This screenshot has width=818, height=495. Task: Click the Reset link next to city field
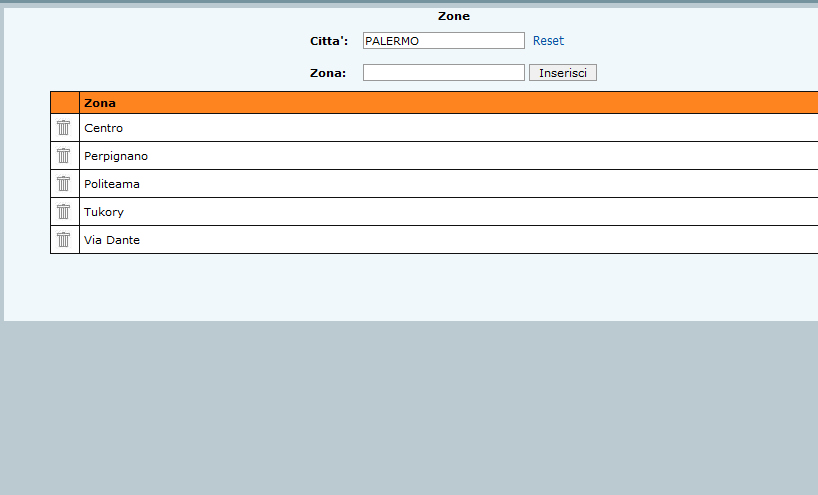coord(548,41)
